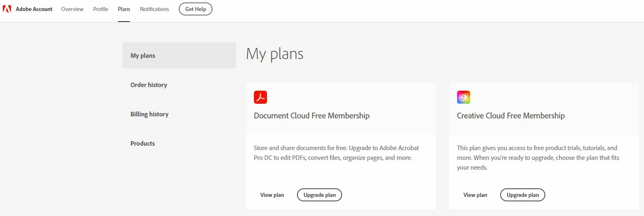The image size is (644, 216).
Task: Select the Plans tab
Action: pos(124,9)
